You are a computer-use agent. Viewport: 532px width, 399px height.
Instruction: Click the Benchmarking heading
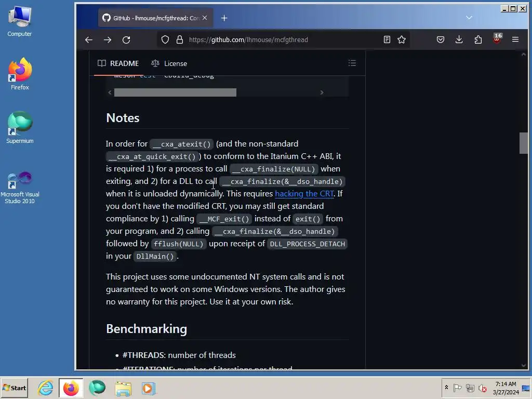(147, 329)
